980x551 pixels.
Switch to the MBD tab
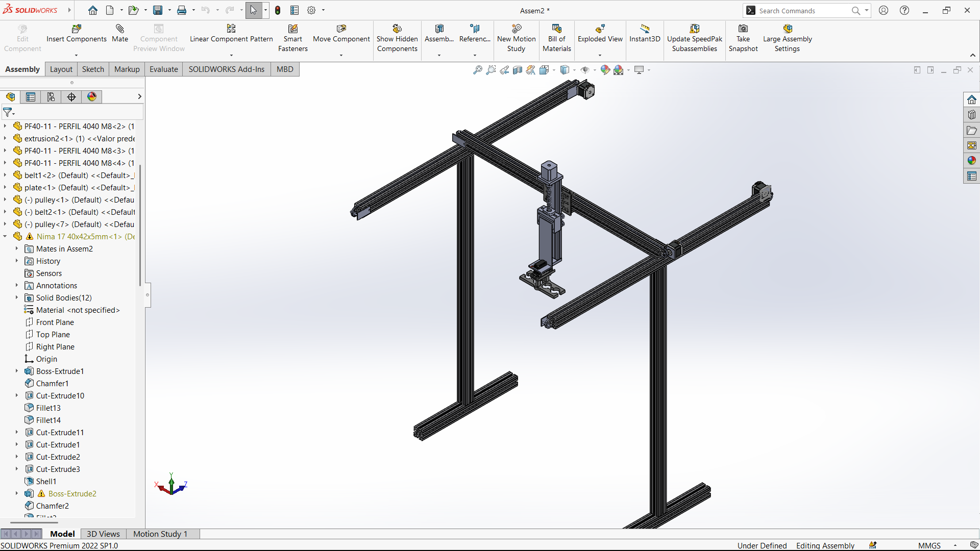tap(285, 69)
